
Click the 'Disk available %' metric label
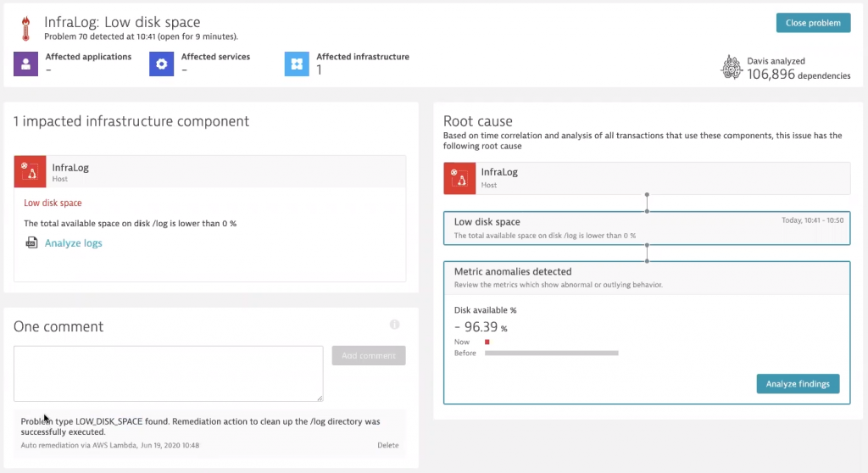click(485, 310)
